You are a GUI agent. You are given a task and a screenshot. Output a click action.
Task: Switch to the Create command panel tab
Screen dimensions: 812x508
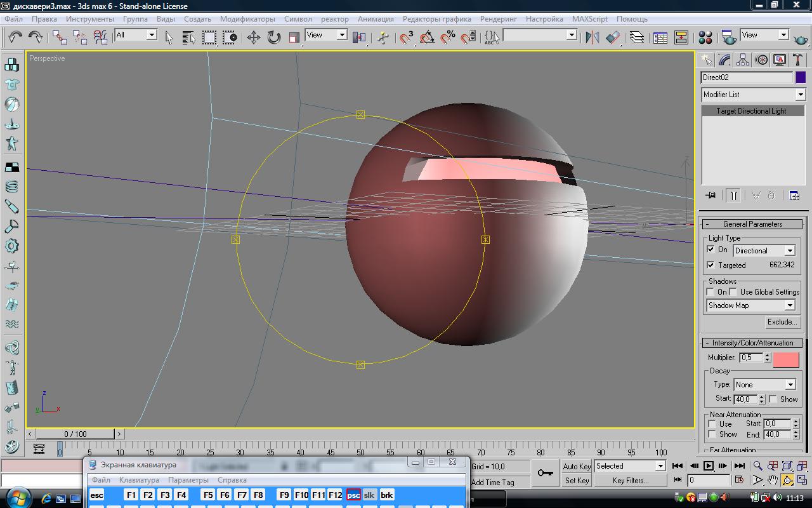706,60
